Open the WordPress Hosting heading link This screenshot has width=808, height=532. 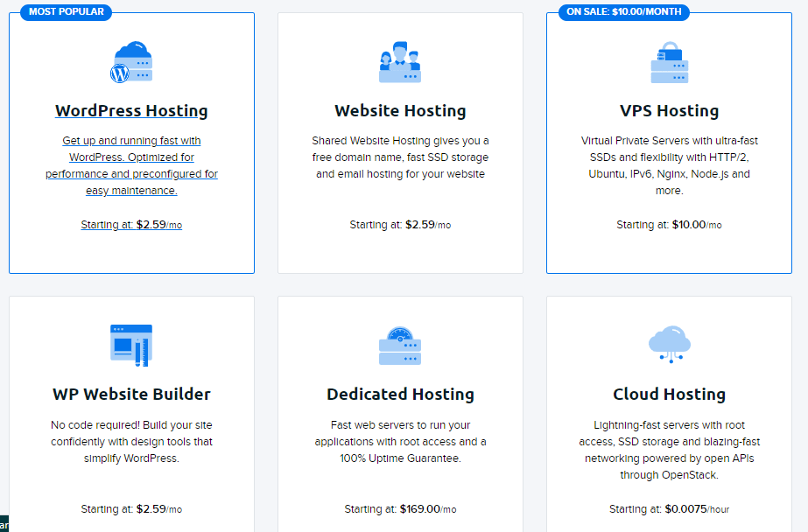pos(131,111)
